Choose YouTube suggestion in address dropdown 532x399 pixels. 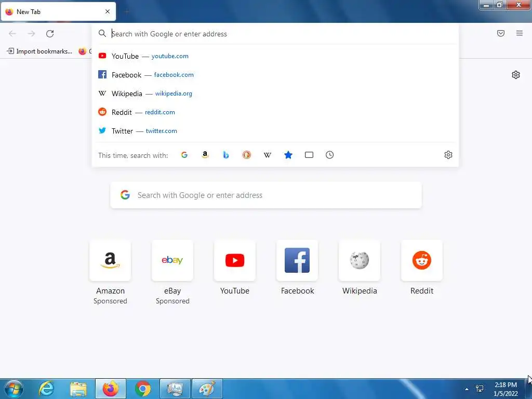pyautogui.click(x=275, y=56)
